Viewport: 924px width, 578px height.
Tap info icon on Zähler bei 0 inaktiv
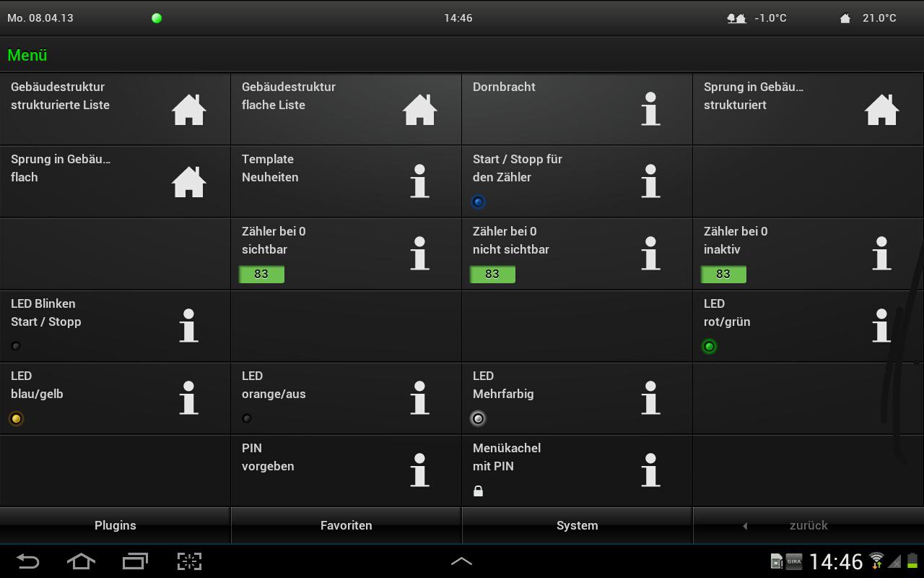tap(881, 254)
